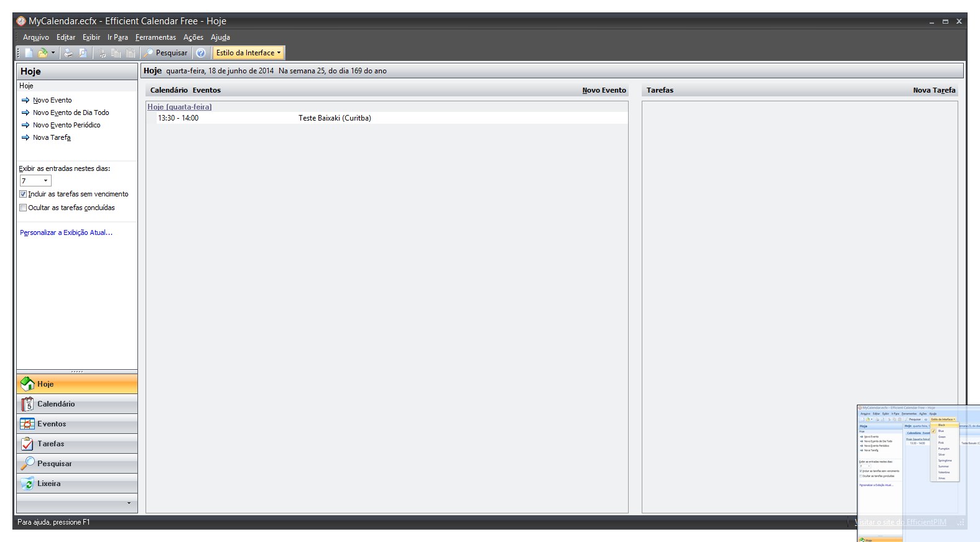Viewport: 980px width, 542px height.
Task: Select the Teste Baixaki (Curitba) event
Action: point(335,118)
